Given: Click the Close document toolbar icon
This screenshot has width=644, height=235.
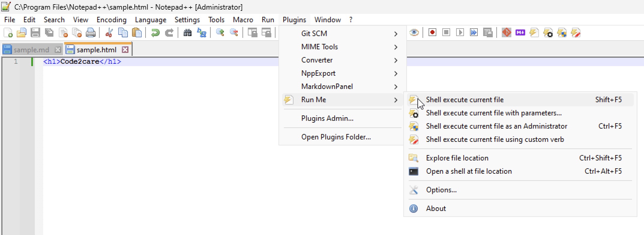Looking at the screenshot, I should coord(63,32).
